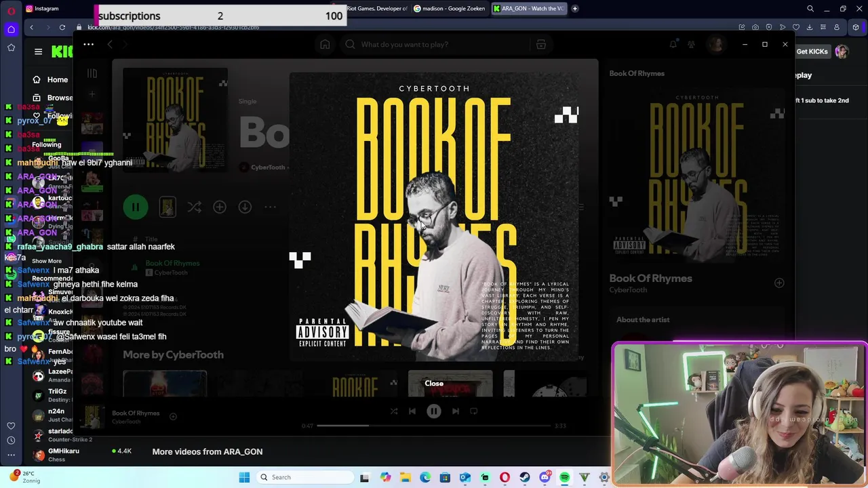This screenshot has width=868, height=488.
Task: Open Discord from the taskbar
Action: coord(545,477)
